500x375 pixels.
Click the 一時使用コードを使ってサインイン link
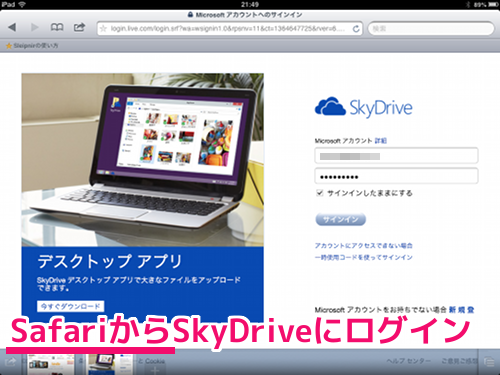point(364,257)
